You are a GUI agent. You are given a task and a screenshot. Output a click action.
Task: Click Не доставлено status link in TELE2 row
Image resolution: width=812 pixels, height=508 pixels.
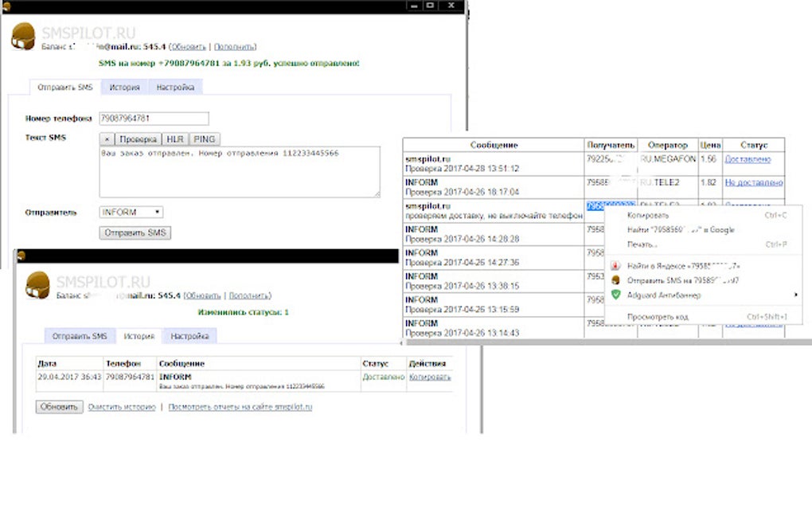754,182
